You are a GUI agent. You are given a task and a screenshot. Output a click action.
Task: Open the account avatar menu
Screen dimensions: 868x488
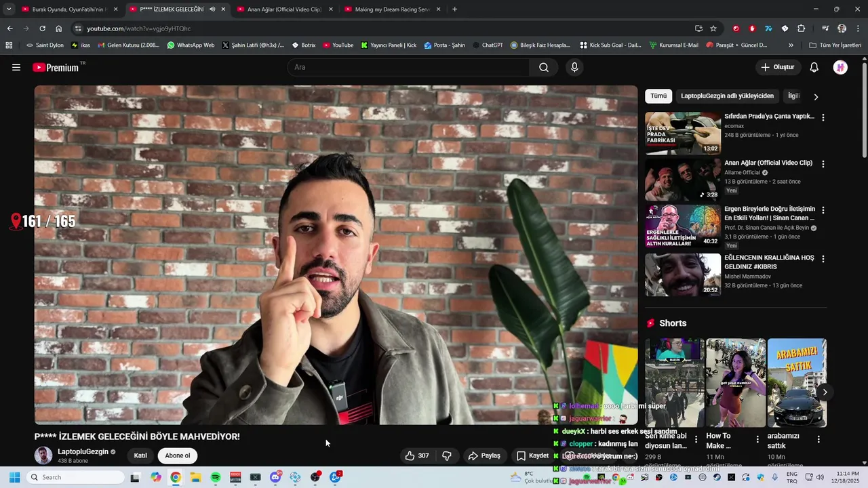pos(840,67)
